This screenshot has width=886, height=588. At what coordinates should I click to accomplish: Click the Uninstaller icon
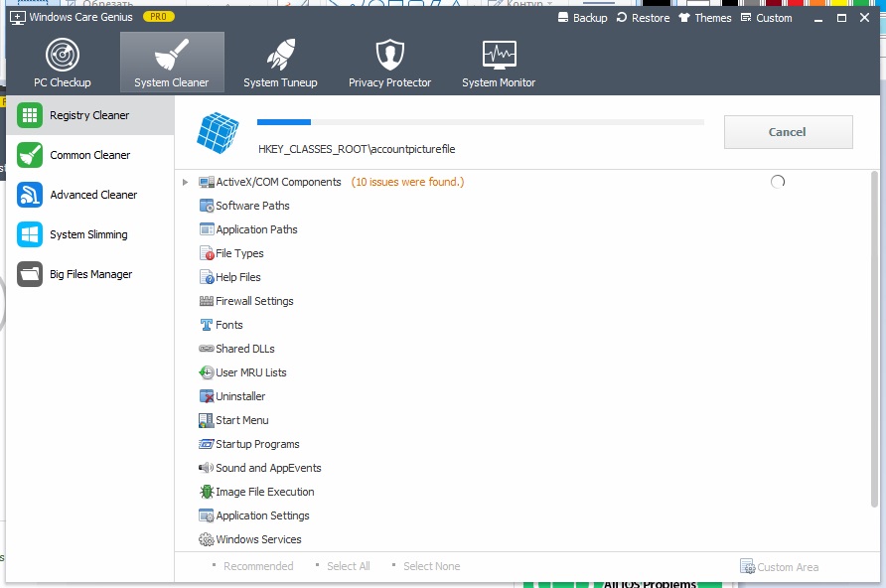click(x=207, y=396)
